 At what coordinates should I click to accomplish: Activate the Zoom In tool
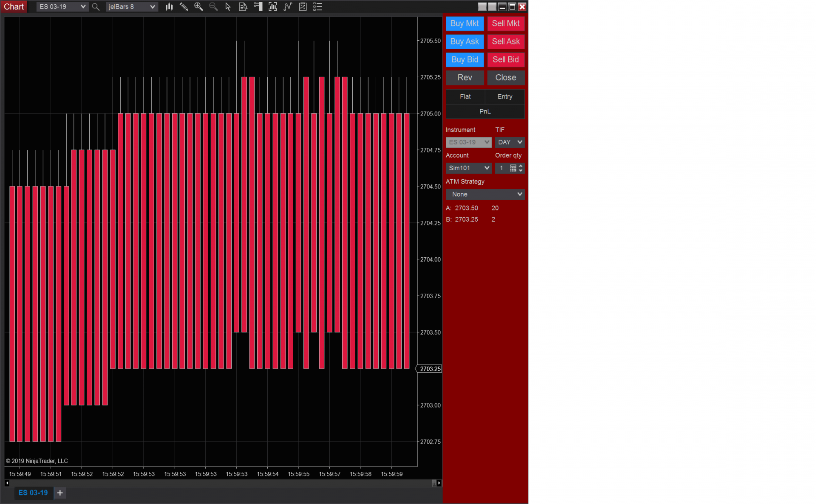tap(198, 6)
